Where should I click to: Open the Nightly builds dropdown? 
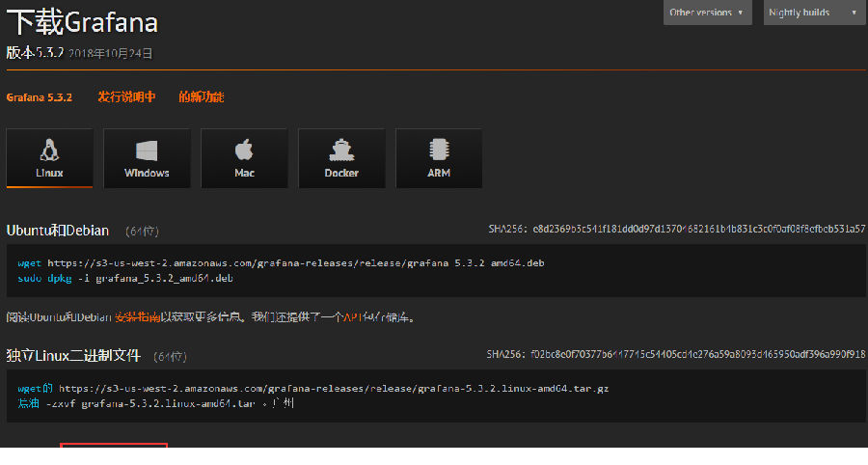click(814, 13)
